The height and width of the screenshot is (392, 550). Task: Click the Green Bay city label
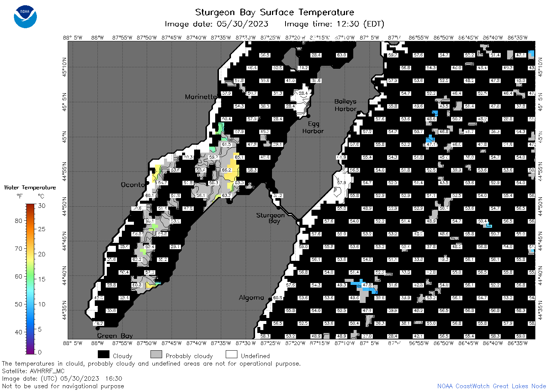pos(115,336)
